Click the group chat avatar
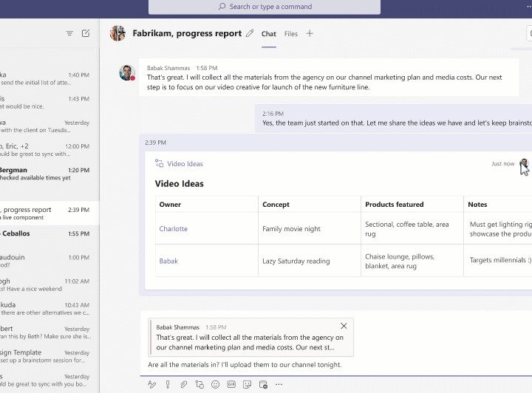The height and width of the screenshot is (393, 532). [x=117, y=33]
